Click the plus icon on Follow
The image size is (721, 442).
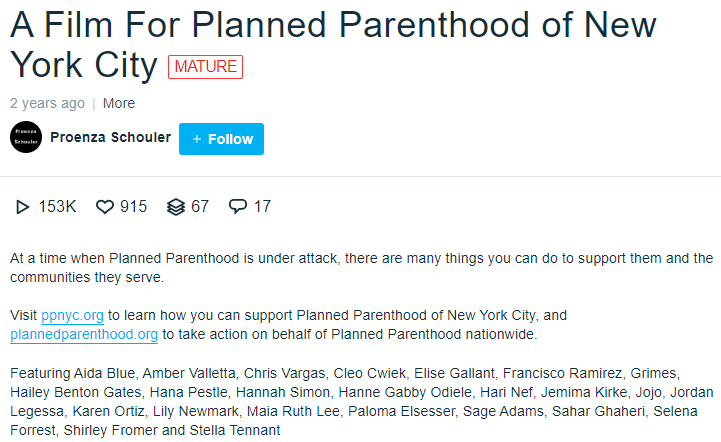point(197,139)
